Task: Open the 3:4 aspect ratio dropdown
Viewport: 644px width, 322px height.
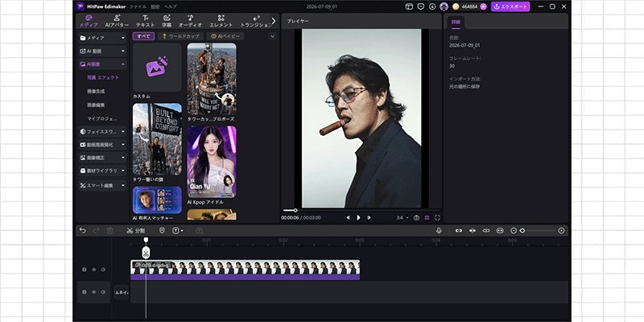Action: (402, 217)
